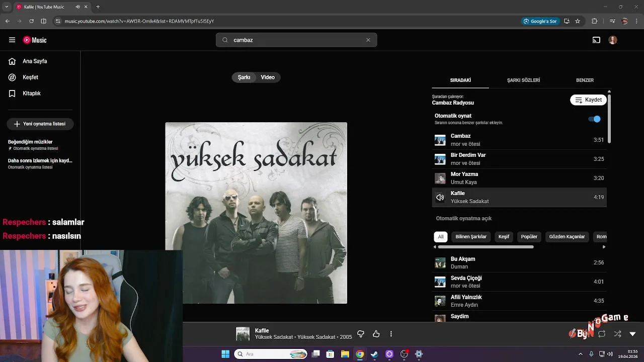Open File Explorer from taskbar
Screen dimensions: 644x362
(x=345, y=354)
